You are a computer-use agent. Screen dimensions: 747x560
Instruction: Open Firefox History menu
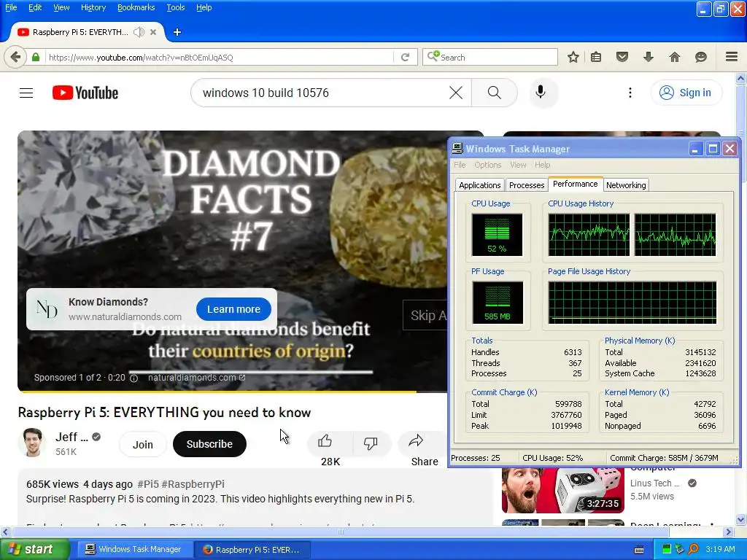[93, 7]
